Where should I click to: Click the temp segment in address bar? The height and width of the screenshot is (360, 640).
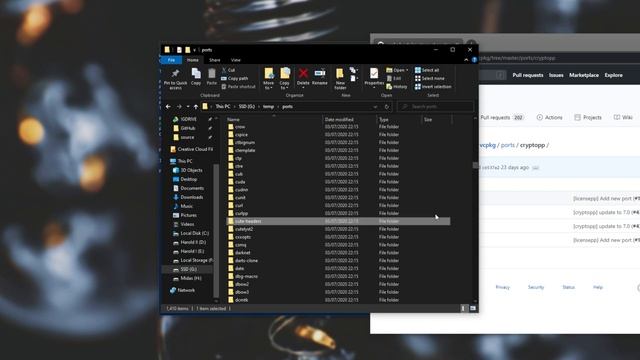point(268,107)
